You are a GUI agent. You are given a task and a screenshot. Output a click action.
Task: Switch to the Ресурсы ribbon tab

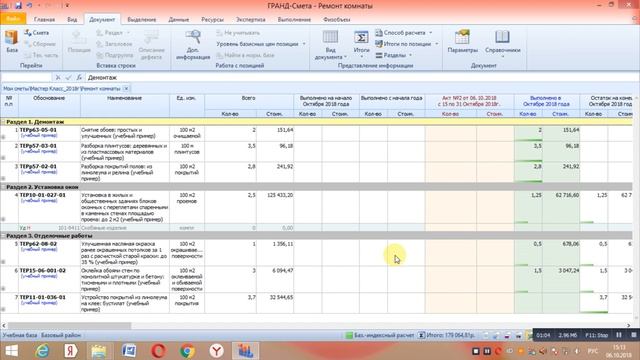pos(212,19)
